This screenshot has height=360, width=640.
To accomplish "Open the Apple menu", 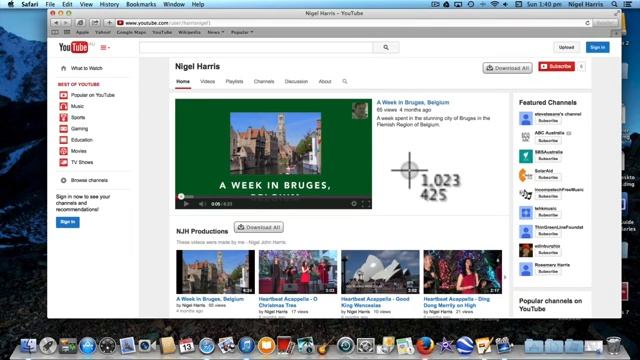I will [11, 4].
